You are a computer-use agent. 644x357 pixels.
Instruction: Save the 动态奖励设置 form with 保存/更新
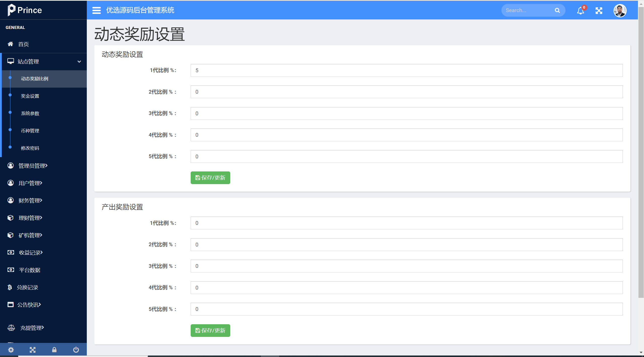[210, 178]
